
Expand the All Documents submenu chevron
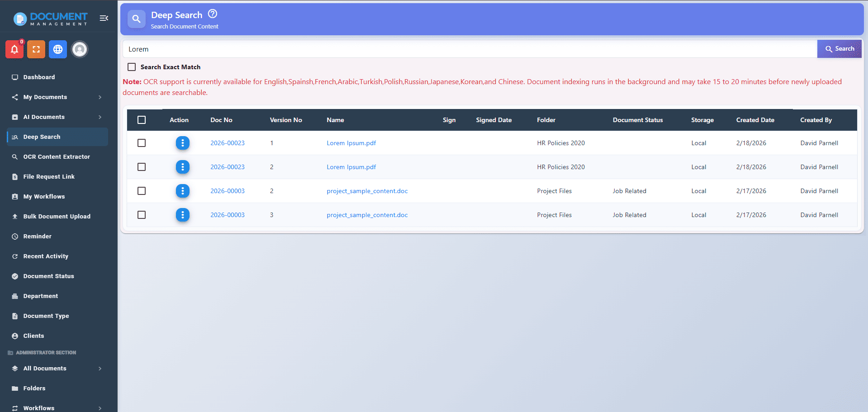pos(100,369)
